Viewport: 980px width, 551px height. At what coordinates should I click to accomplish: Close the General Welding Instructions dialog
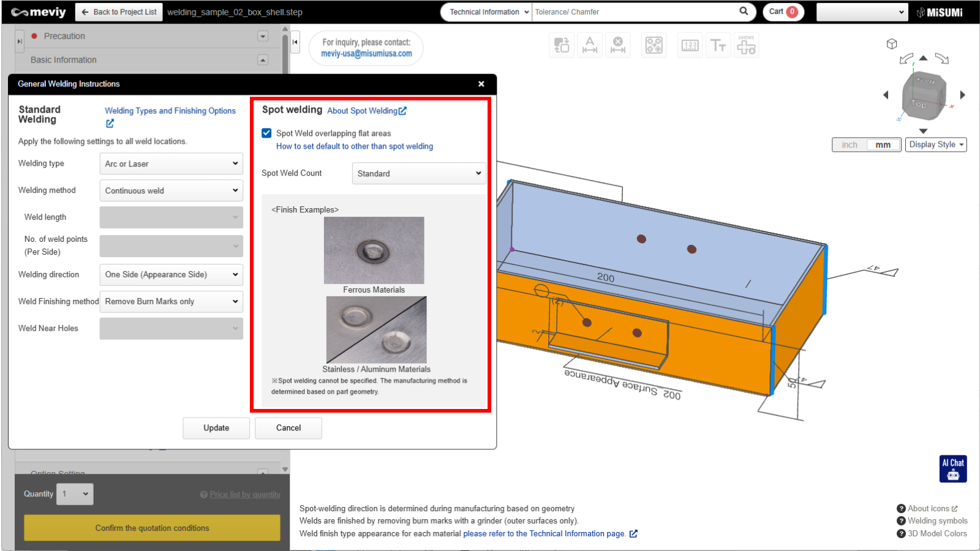click(x=481, y=84)
